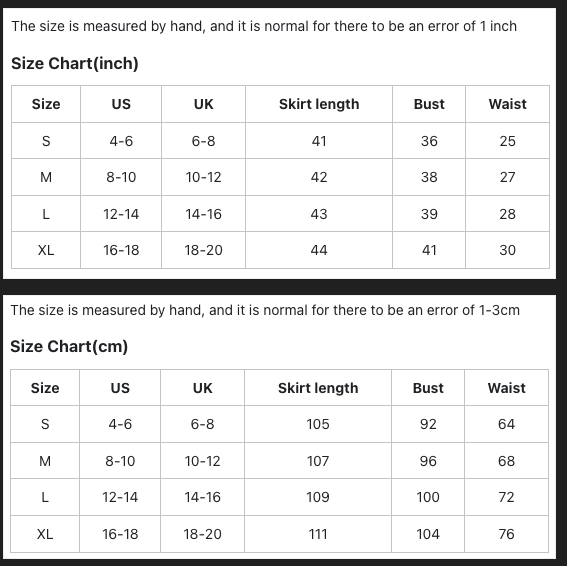Click the Size Chart(cm) heading
Image resolution: width=567 pixels, height=566 pixels.
69,346
